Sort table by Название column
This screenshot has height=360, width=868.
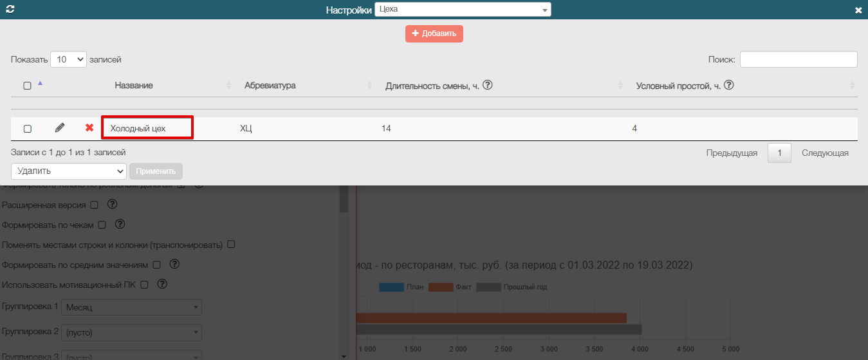134,86
